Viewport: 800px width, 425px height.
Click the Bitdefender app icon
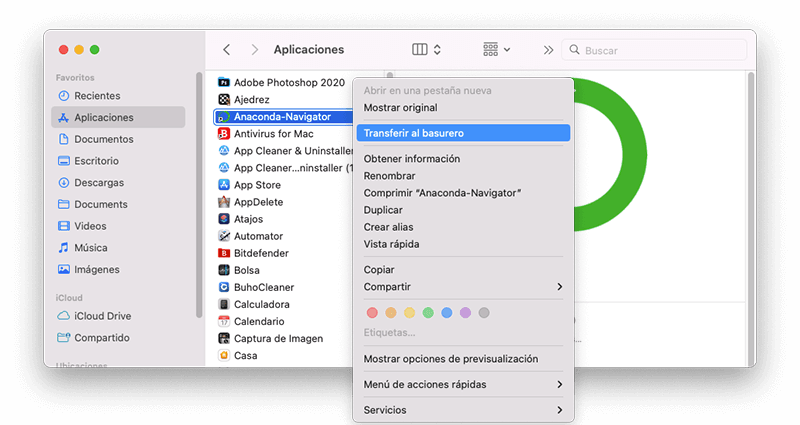click(x=223, y=253)
